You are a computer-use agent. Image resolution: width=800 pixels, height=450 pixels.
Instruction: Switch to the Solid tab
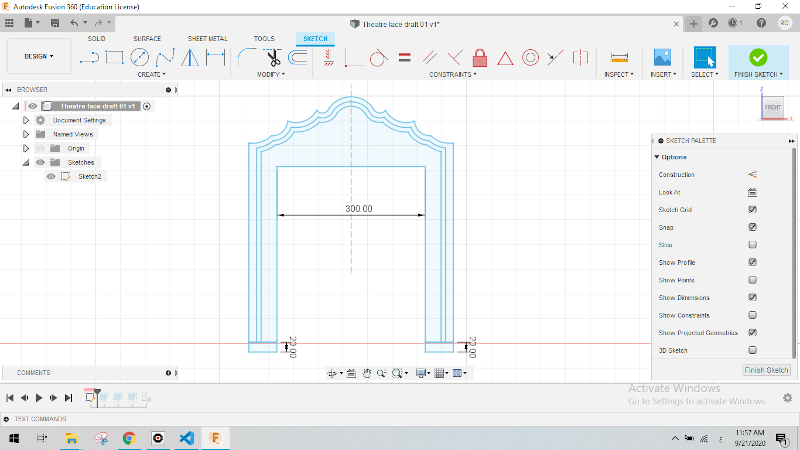(96, 39)
